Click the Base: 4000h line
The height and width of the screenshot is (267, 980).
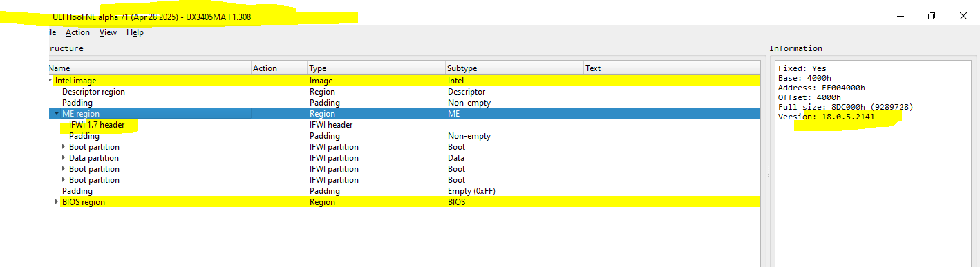pyautogui.click(x=804, y=78)
